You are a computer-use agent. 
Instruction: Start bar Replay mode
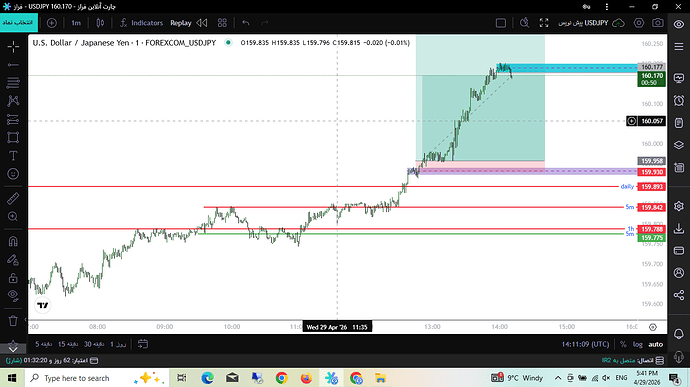pos(180,23)
